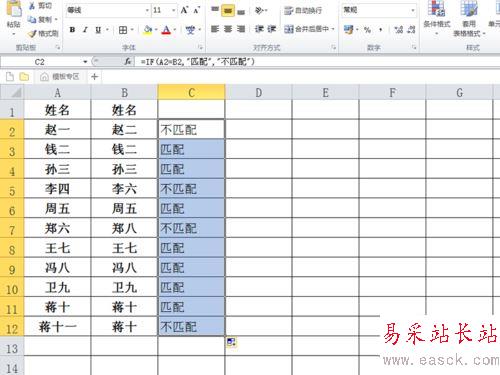500x375 pixels.
Task: Click the 自动换行 wrap text button
Action: point(303,10)
